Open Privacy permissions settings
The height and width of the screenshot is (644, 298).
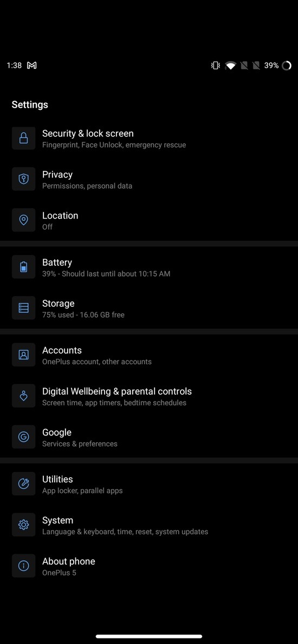tap(149, 180)
